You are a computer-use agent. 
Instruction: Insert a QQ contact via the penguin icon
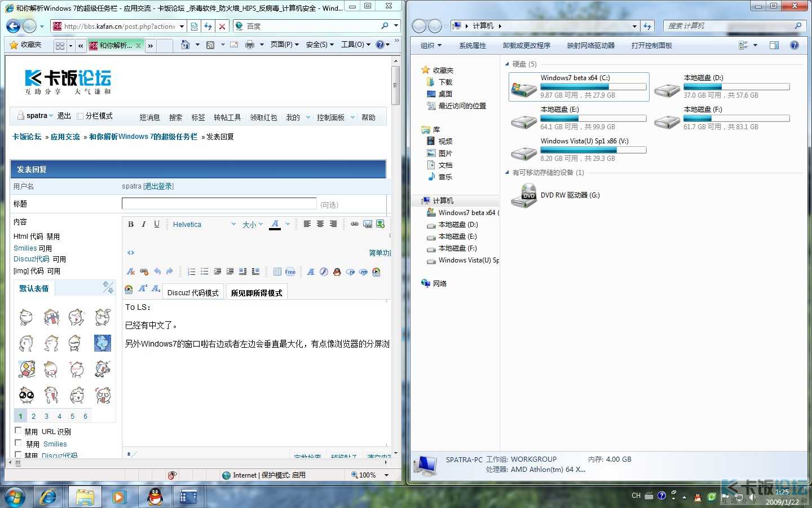pyautogui.click(x=337, y=271)
